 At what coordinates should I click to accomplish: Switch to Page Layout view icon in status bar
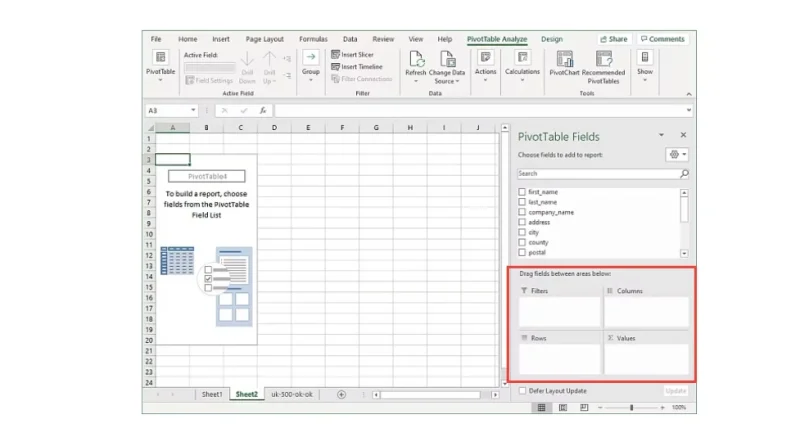click(563, 407)
